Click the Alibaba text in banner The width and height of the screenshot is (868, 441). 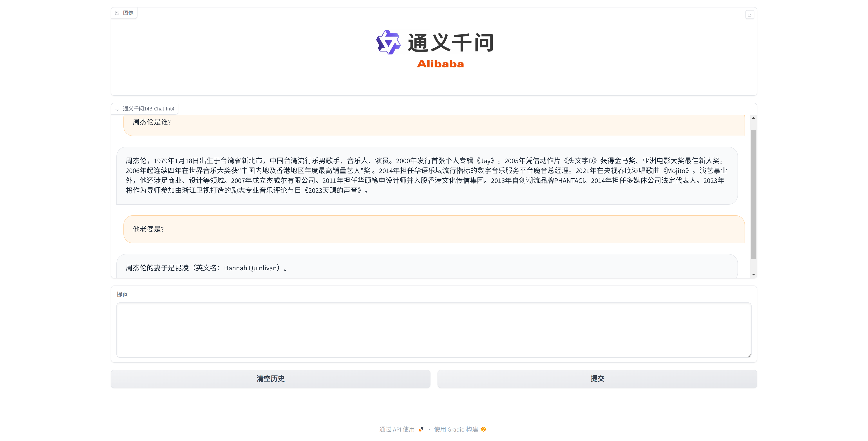click(440, 64)
